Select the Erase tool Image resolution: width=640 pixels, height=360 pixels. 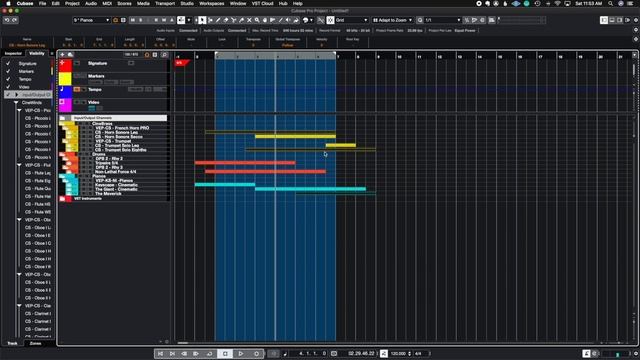(x=226, y=20)
